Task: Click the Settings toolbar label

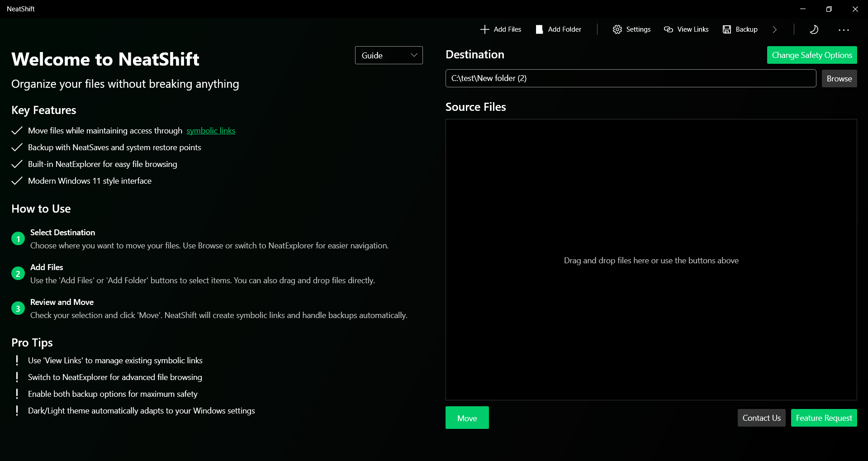Action: (638, 29)
